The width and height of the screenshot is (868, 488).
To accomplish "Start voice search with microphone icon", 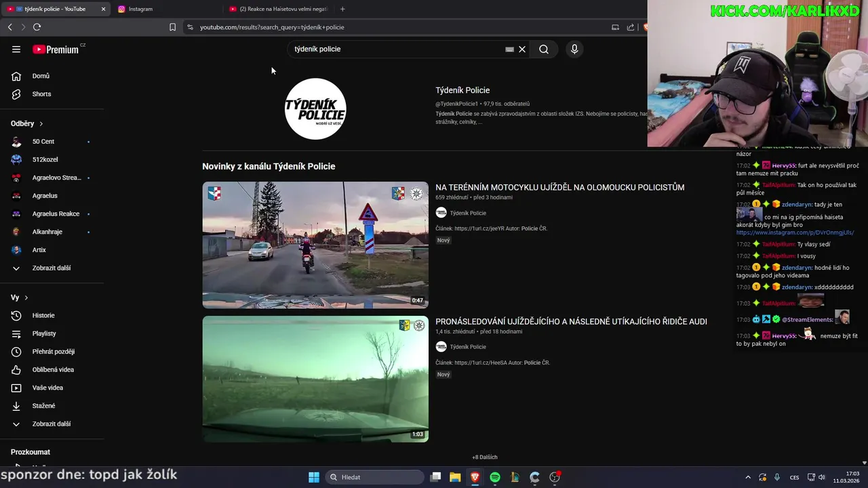I will click(574, 49).
